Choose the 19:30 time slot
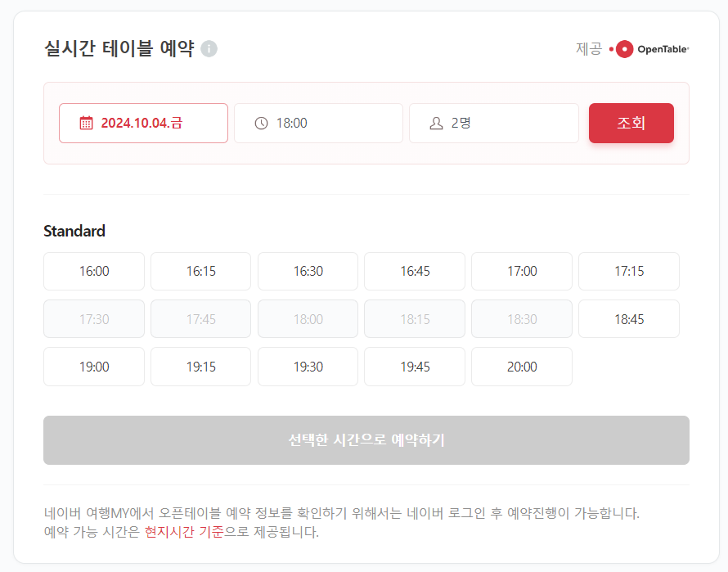 click(x=308, y=367)
